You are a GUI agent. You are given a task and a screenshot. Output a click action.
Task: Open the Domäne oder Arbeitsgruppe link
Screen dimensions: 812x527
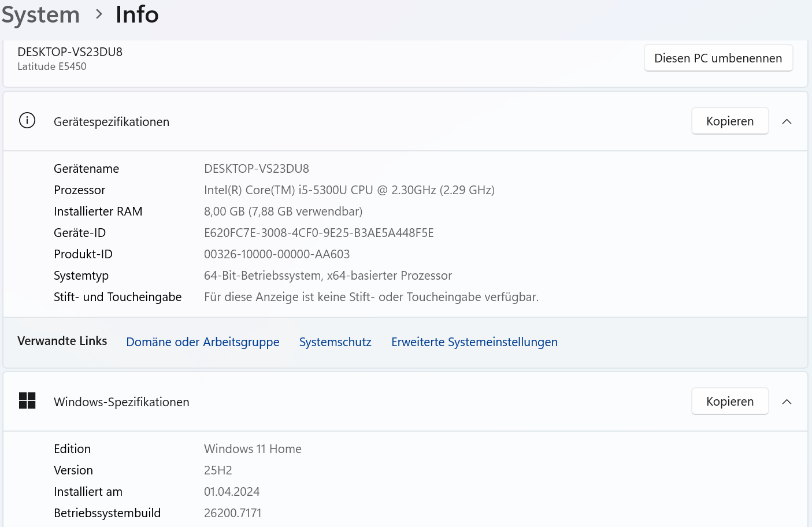(203, 342)
